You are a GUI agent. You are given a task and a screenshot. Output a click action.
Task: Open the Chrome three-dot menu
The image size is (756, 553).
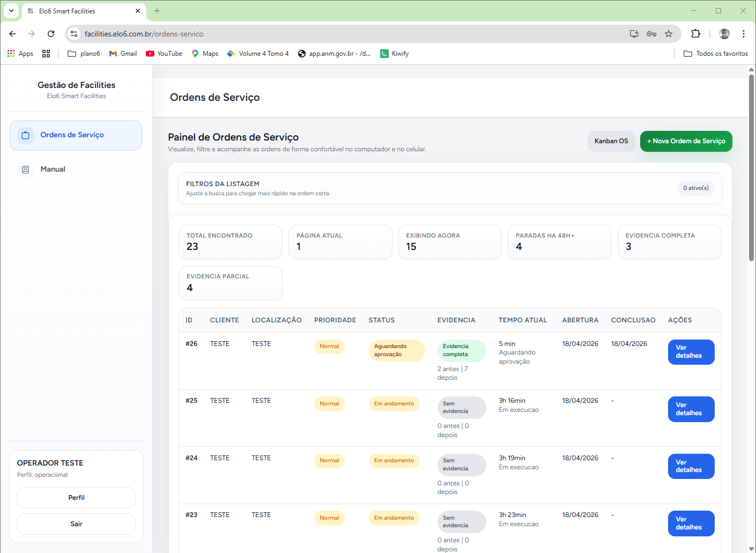click(x=744, y=34)
